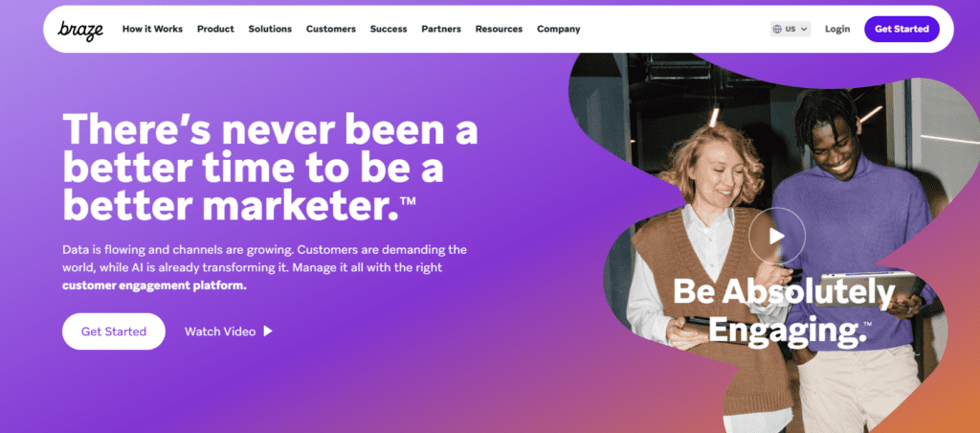The image size is (980, 433).
Task: Open the Company menu
Action: (x=559, y=29)
